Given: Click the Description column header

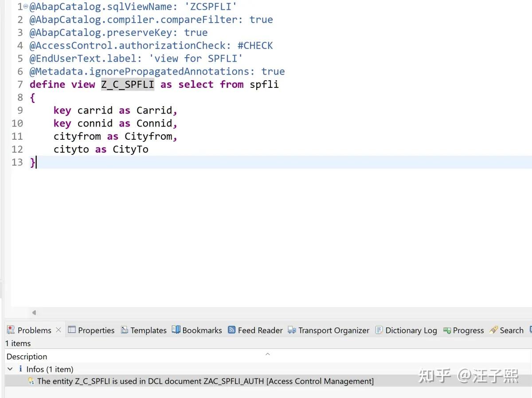Looking at the screenshot, I should pos(27,356).
